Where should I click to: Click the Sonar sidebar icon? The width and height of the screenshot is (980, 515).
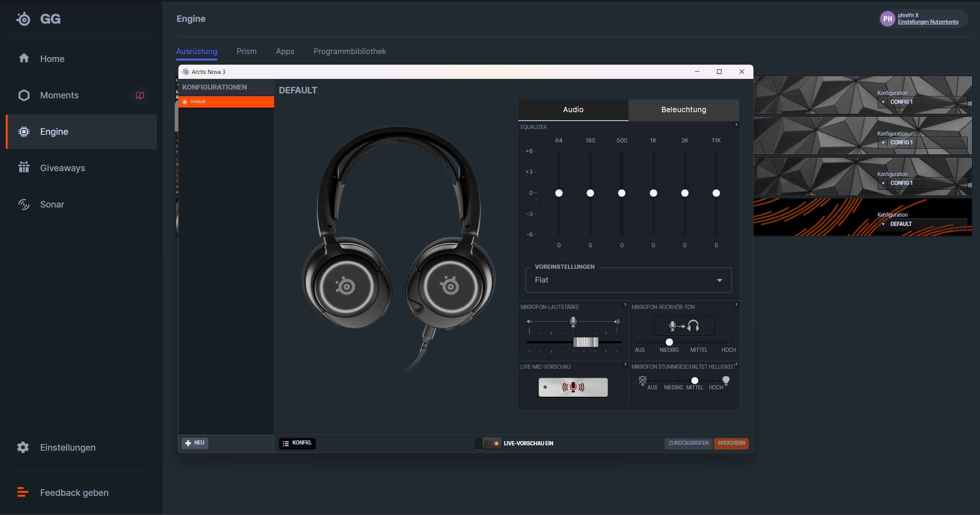point(24,204)
